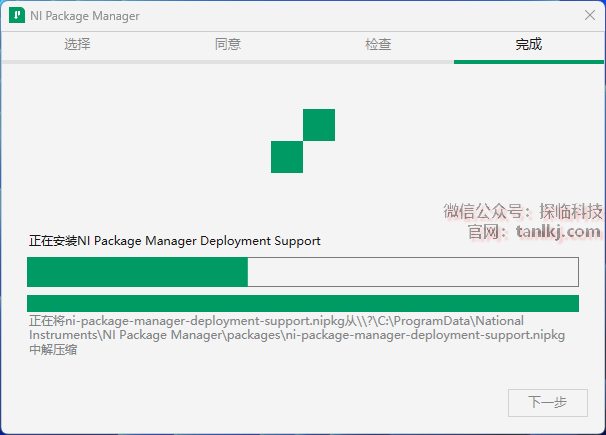Click the filled part of the package progress bar

137,272
